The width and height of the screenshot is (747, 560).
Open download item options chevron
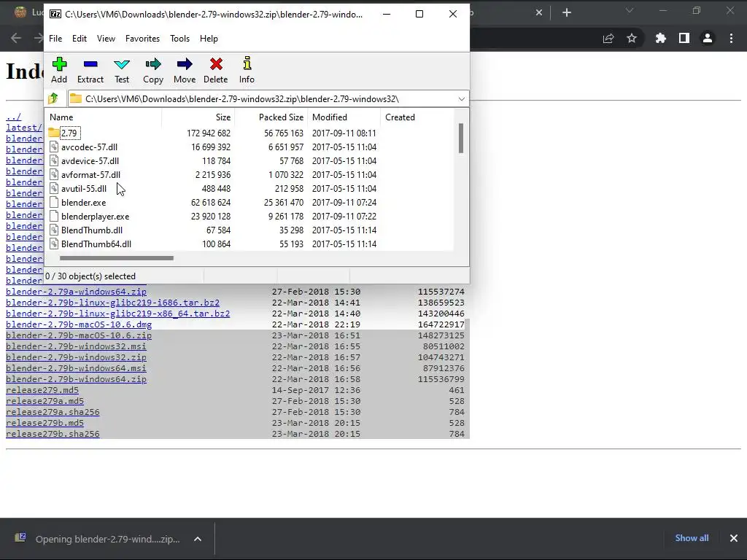coord(198,539)
